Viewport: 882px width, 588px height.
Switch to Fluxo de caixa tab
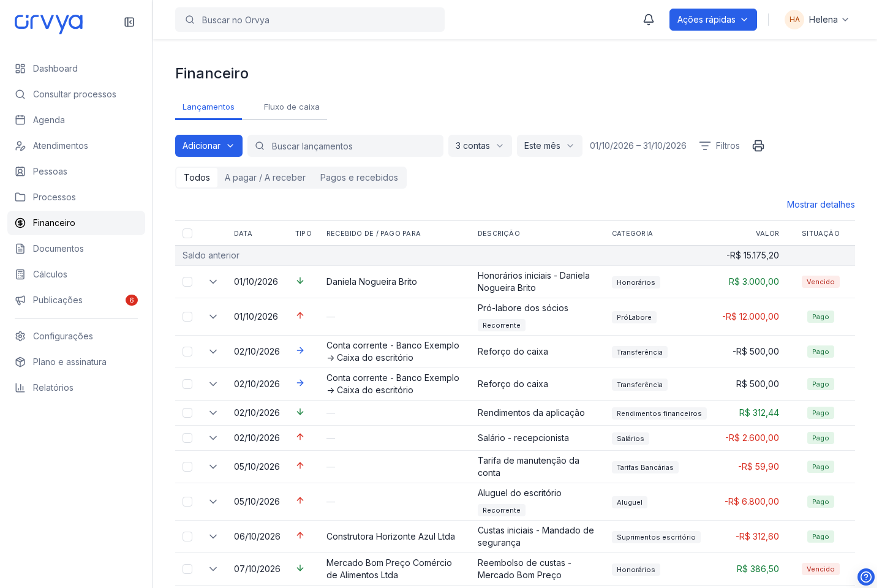click(x=292, y=107)
